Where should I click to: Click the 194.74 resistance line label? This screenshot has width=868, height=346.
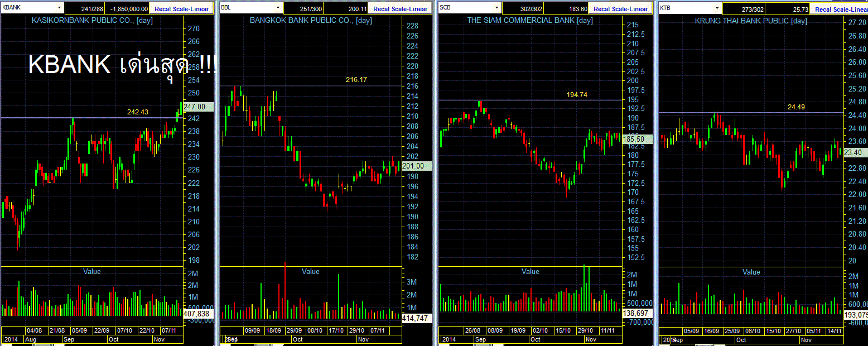coord(577,95)
